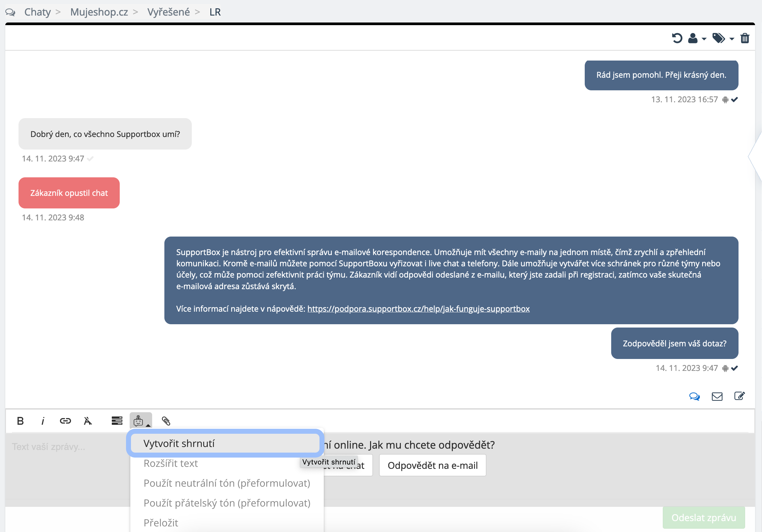The width and height of the screenshot is (762, 532).
Task: Click the chat bubbles breadcrumb icon
Action: coord(10,12)
